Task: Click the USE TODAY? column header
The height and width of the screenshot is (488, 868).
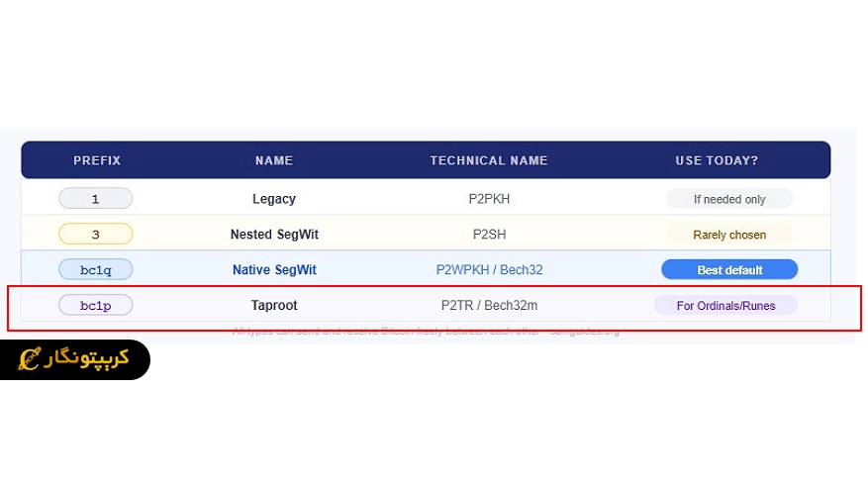Action: pyautogui.click(x=717, y=160)
